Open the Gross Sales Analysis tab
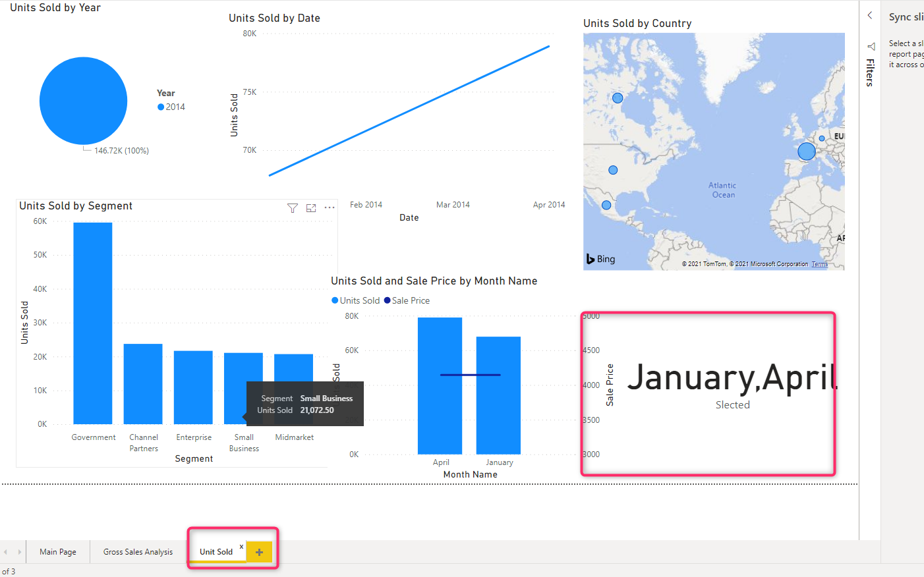Image resolution: width=924 pixels, height=577 pixels. point(138,552)
